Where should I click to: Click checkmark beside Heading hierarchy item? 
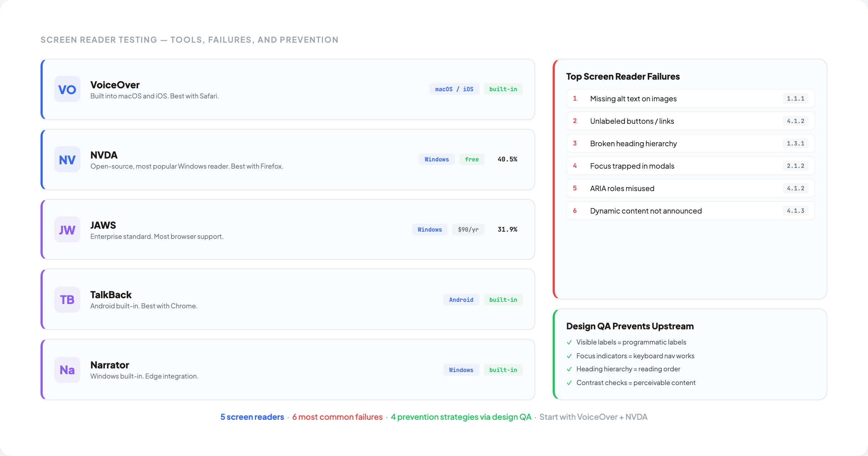point(569,369)
